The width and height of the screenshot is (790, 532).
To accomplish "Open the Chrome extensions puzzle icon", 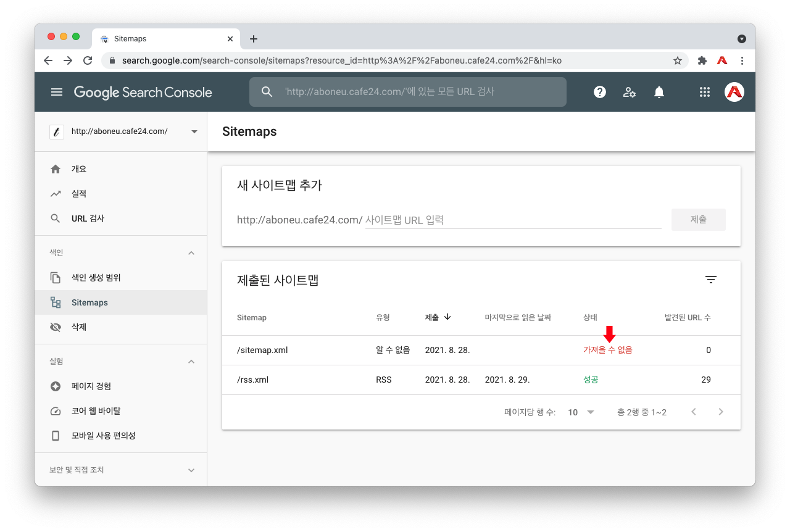I will click(702, 60).
